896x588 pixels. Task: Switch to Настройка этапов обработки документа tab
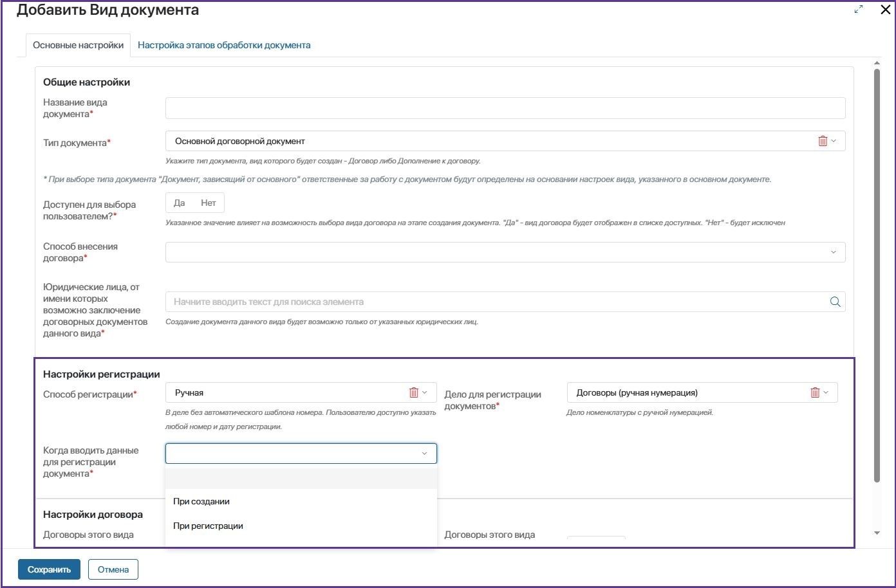point(224,45)
